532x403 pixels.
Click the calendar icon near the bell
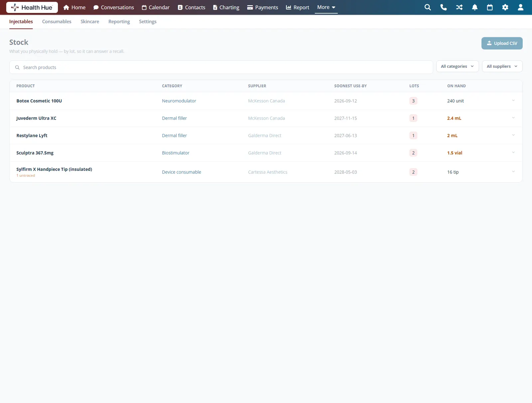click(490, 7)
